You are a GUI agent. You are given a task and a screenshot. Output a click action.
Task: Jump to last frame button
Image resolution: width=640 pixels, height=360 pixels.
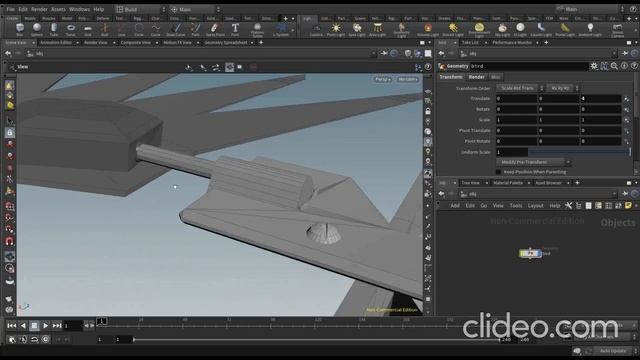pyautogui.click(x=57, y=325)
